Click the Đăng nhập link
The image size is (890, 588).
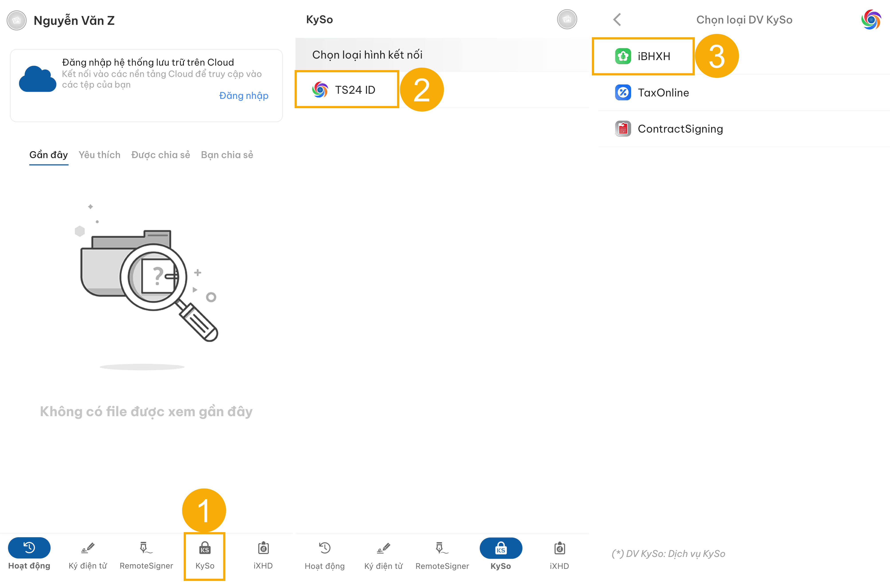[x=244, y=96]
